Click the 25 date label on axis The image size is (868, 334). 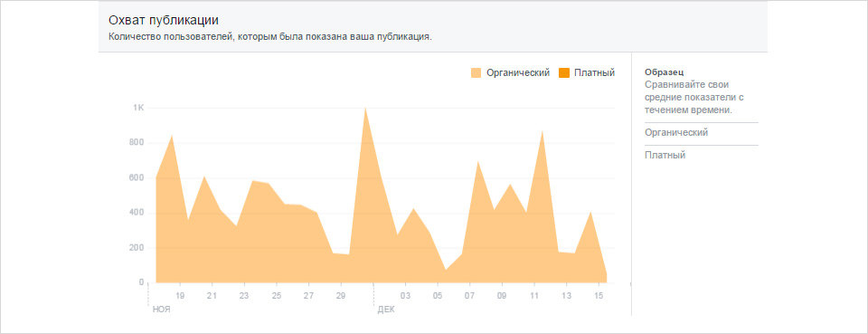277,296
